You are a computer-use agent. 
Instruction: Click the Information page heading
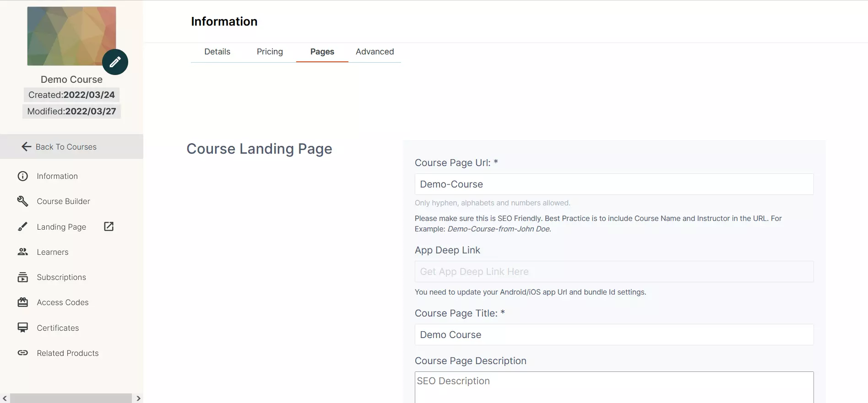coord(224,21)
